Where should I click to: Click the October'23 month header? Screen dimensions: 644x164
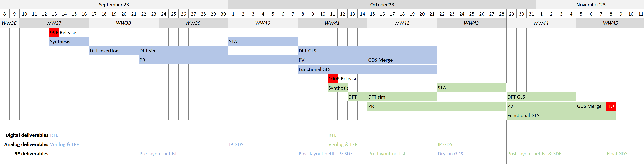tap(382, 4)
